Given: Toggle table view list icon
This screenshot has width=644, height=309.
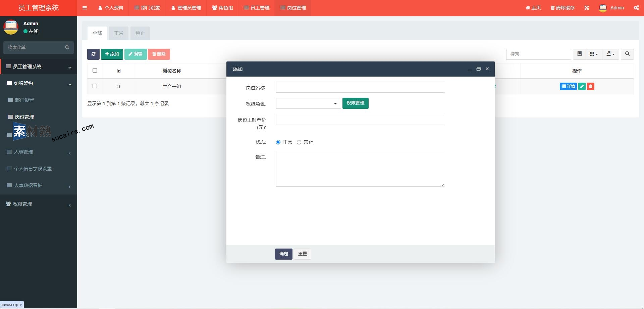Looking at the screenshot, I should tap(579, 54).
